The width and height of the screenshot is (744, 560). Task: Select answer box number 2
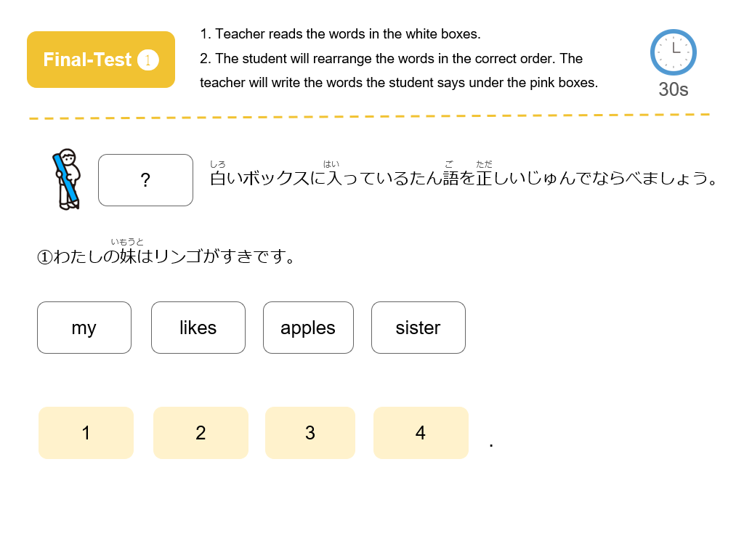coord(201,433)
